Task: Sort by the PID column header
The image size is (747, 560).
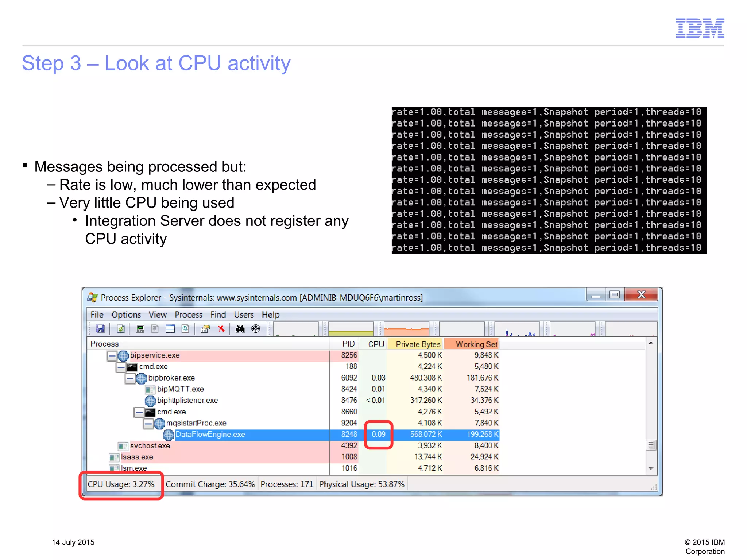Action: [344, 344]
